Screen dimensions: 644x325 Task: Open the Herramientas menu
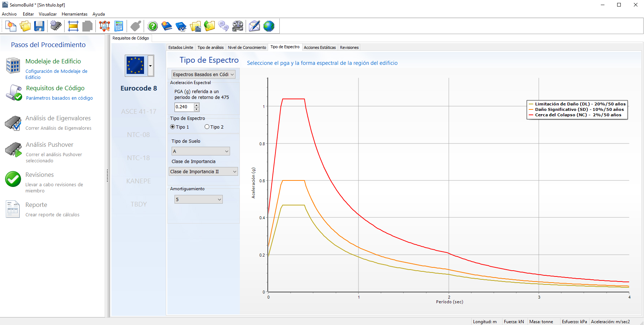point(74,14)
